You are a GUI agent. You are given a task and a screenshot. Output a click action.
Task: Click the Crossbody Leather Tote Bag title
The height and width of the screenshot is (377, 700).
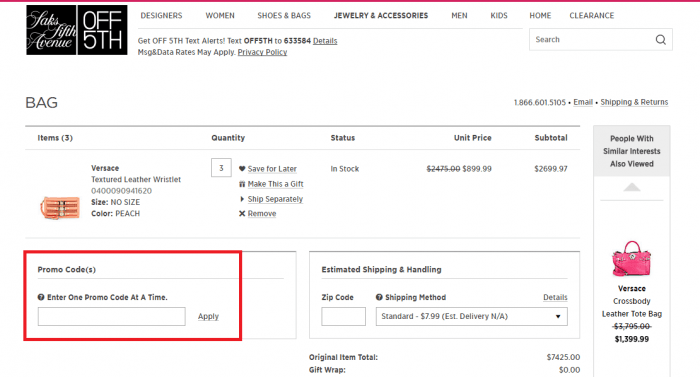tap(632, 308)
